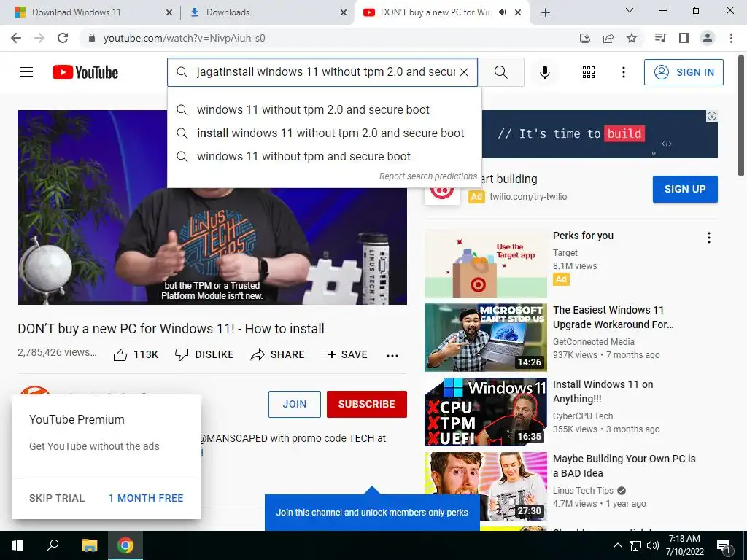Viewport: 747px width, 560px height.
Task: Open GetConnected Media channel name
Action: (594, 342)
